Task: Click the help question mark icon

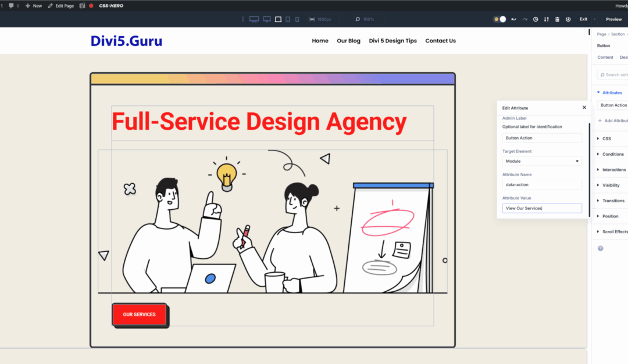Action: [600, 248]
